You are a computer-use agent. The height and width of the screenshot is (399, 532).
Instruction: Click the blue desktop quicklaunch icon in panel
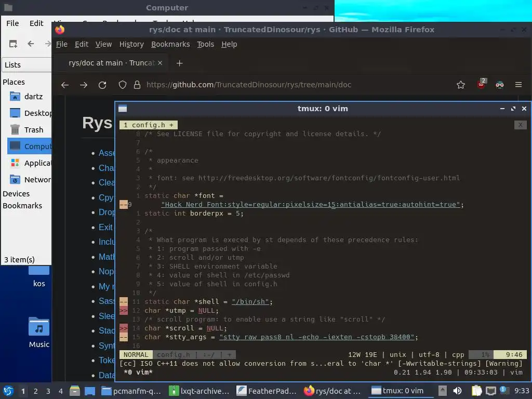90,391
